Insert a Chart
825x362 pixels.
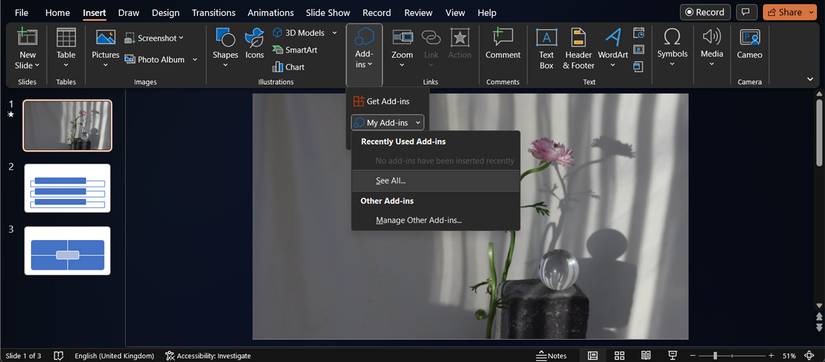point(288,67)
